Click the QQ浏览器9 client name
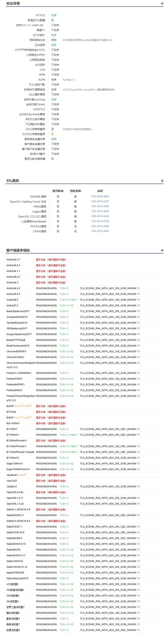 pos(12,601)
